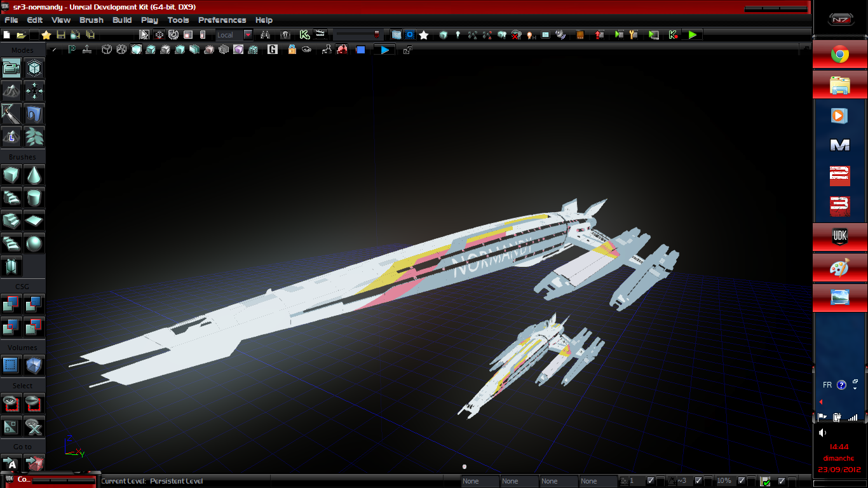Open Unreal Kismet with green K icon
The width and height of the screenshot is (868, 488).
[304, 35]
